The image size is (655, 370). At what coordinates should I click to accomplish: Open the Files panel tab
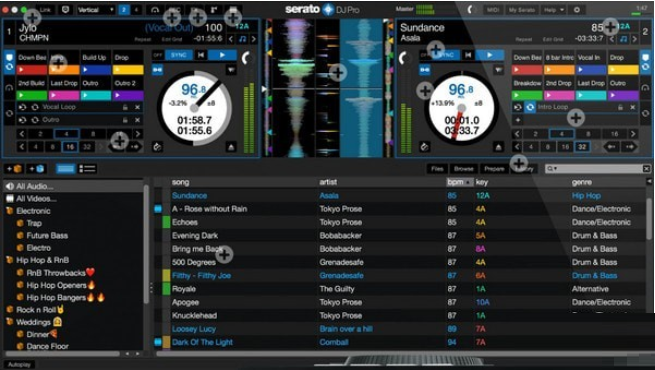click(x=437, y=169)
